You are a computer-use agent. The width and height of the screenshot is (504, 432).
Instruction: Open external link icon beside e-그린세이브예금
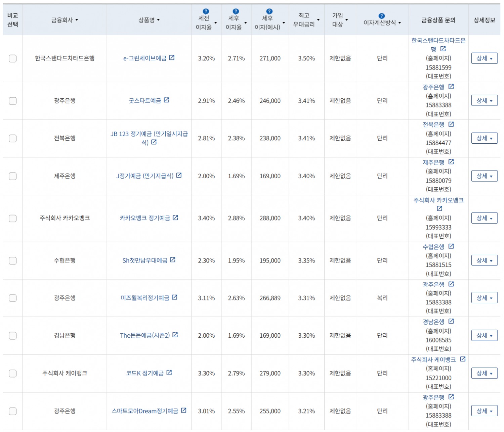point(172,58)
